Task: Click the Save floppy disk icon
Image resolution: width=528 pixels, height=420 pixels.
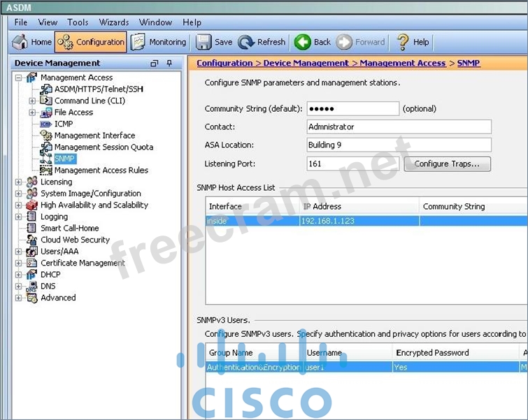Action: [204, 42]
